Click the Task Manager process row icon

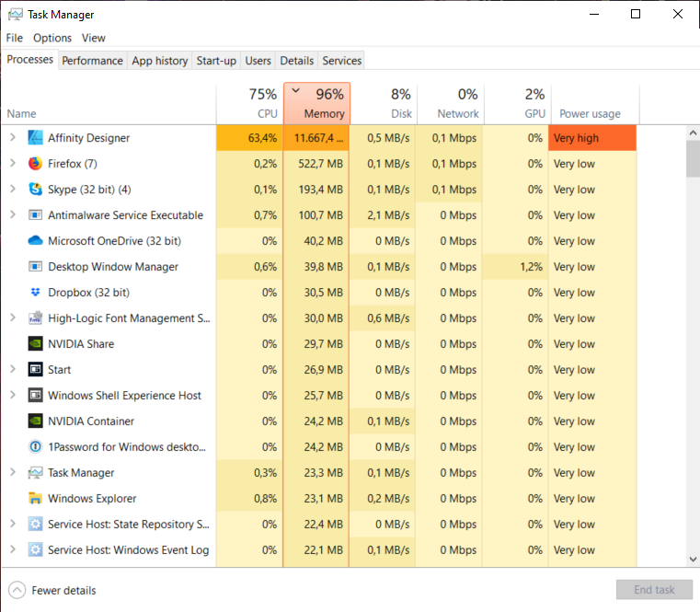[x=35, y=473]
